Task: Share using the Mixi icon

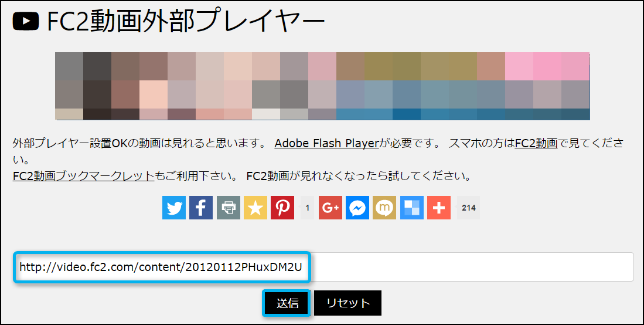Action: pos(384,208)
